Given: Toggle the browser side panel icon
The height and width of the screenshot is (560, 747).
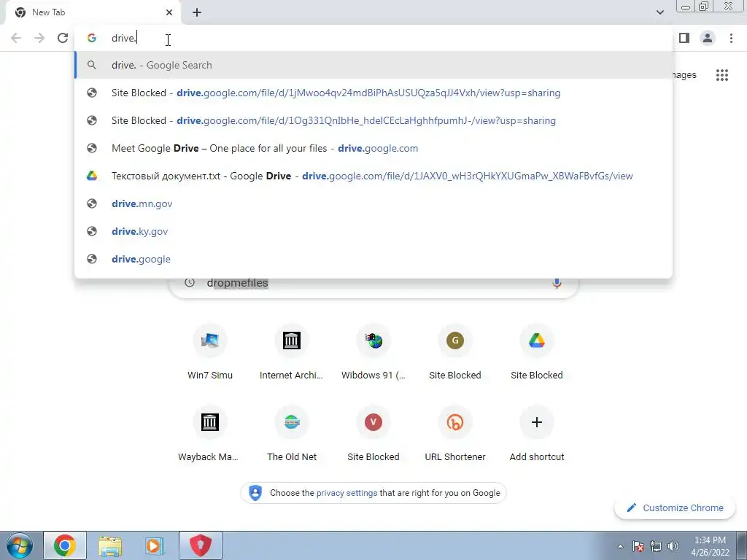Looking at the screenshot, I should [x=684, y=38].
